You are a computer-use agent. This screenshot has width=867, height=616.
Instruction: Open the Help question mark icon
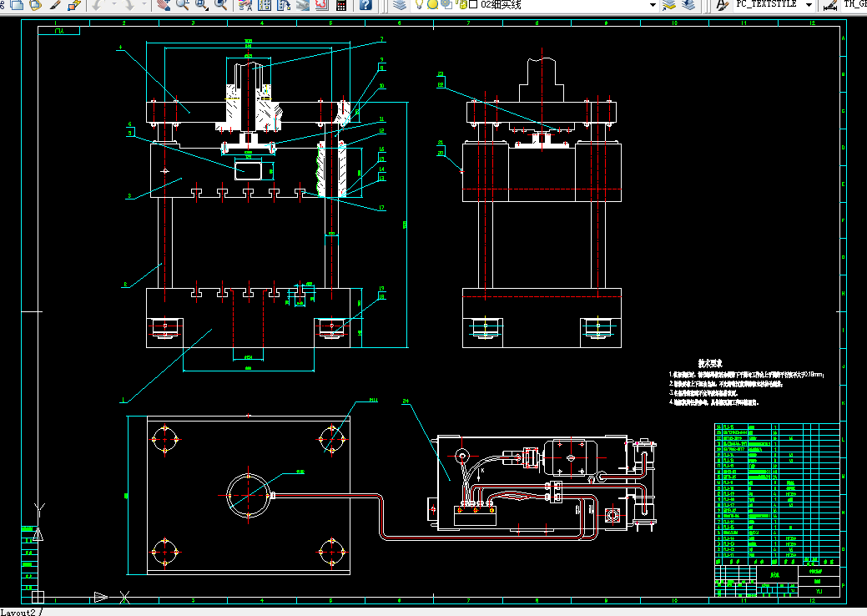(x=365, y=5)
